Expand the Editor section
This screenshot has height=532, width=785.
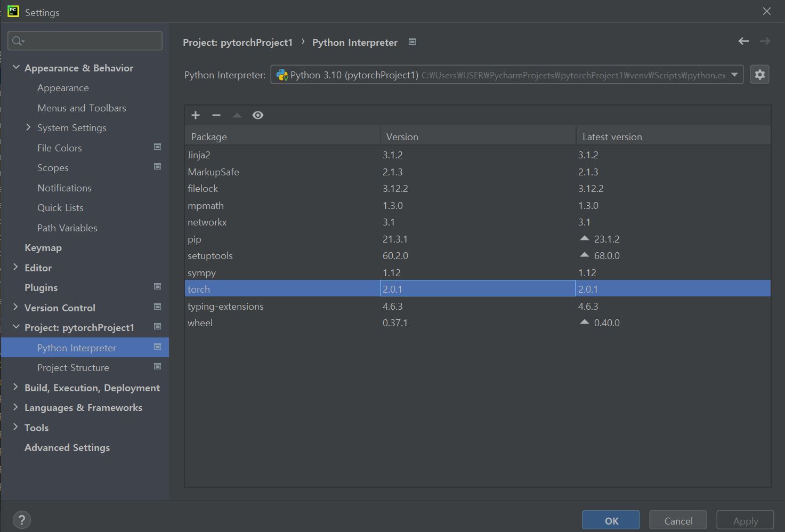coord(15,267)
